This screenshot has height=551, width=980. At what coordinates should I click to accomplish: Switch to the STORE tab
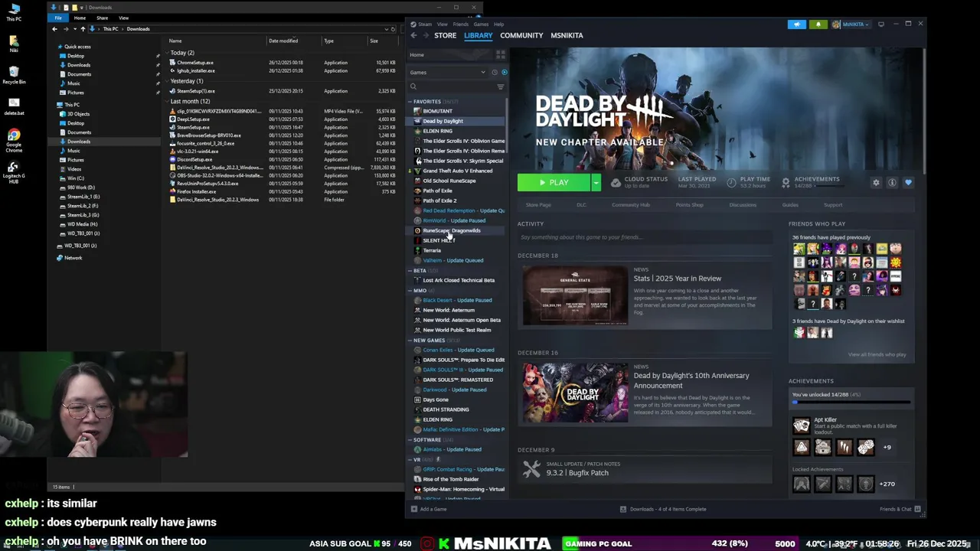pos(445,35)
